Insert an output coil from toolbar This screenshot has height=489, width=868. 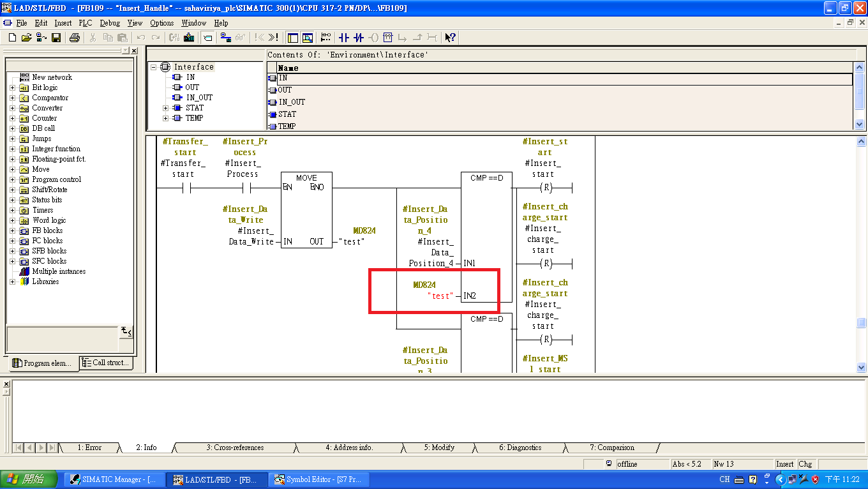373,38
